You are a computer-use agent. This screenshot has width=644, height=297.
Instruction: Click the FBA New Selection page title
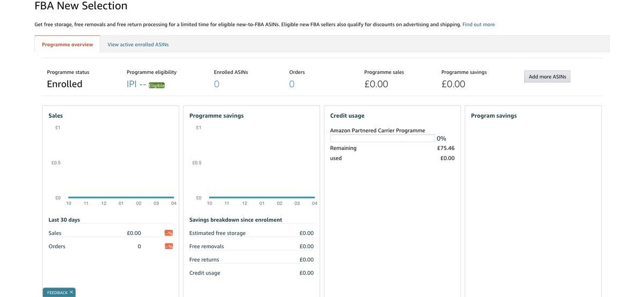pyautogui.click(x=81, y=6)
